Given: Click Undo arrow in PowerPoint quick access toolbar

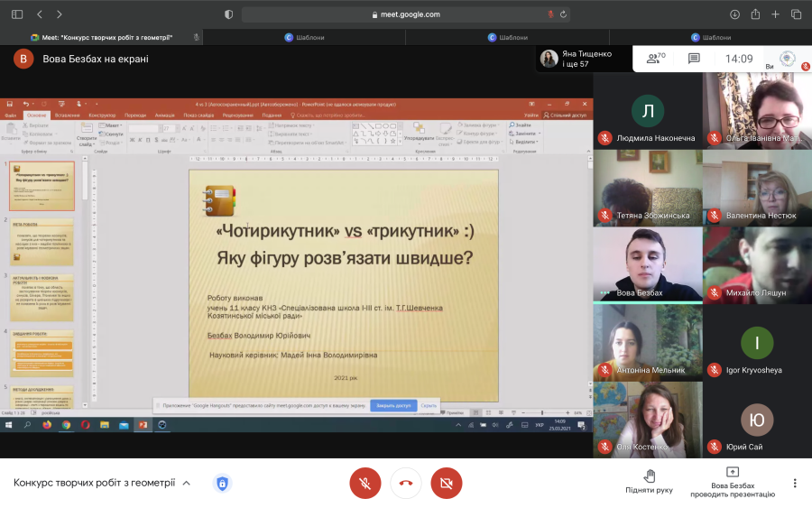Looking at the screenshot, I should pyautogui.click(x=26, y=104).
